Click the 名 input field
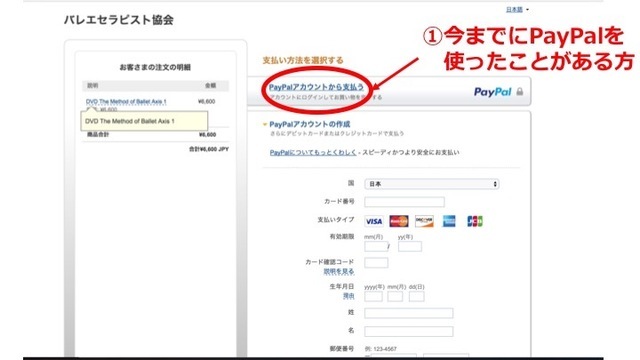 tap(409, 331)
